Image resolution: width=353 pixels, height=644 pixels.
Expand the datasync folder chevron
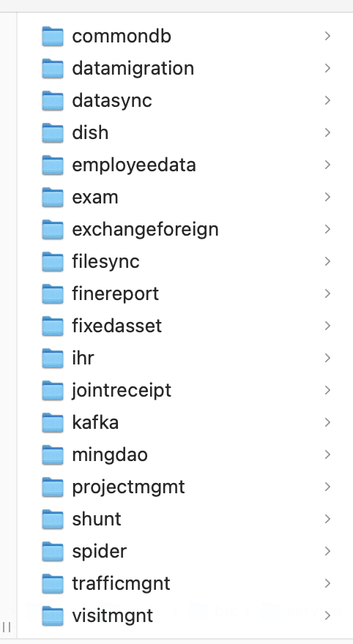pyautogui.click(x=327, y=101)
